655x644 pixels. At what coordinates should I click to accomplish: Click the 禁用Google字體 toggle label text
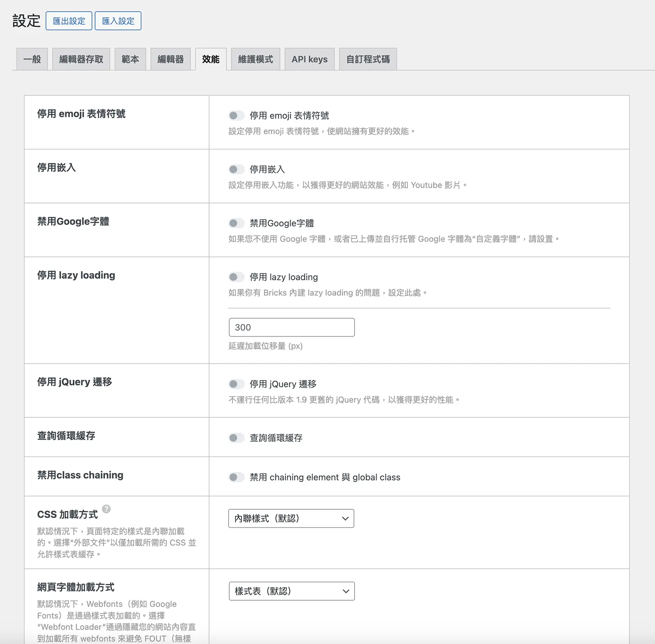[282, 223]
